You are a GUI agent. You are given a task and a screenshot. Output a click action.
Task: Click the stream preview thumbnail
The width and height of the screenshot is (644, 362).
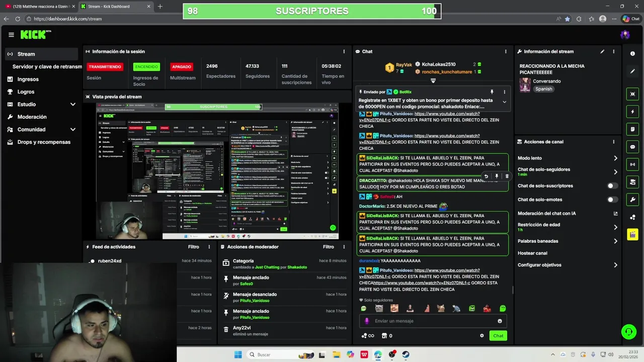[217, 171]
